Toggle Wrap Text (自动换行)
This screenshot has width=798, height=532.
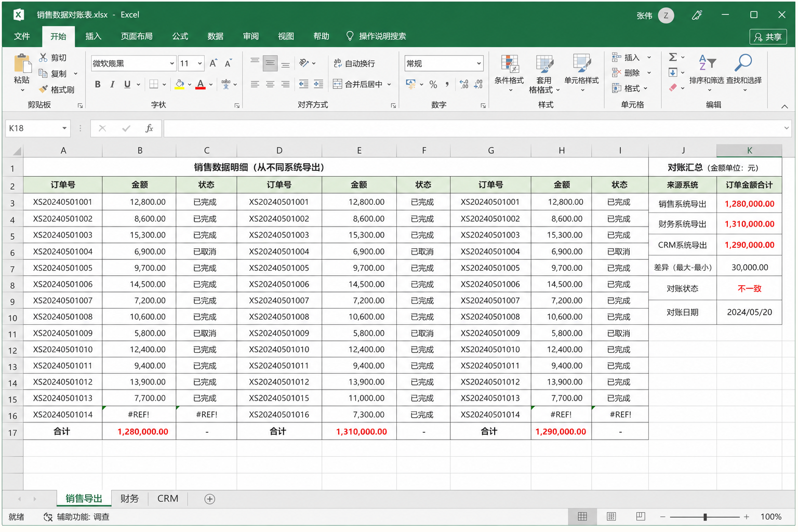point(354,63)
